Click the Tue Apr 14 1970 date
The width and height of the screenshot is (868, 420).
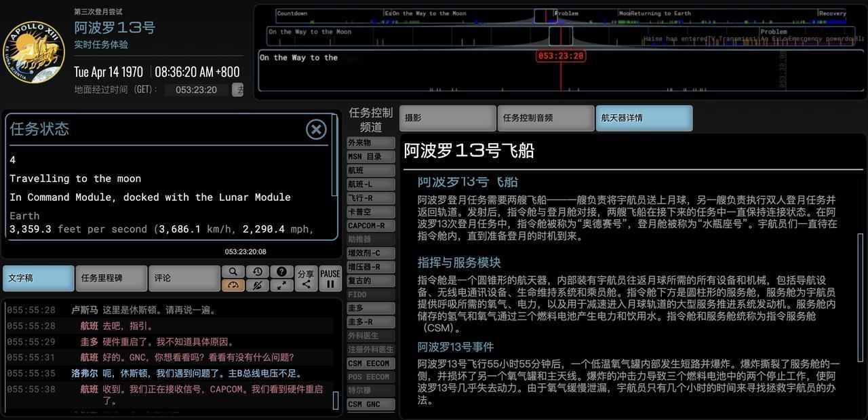(108, 71)
